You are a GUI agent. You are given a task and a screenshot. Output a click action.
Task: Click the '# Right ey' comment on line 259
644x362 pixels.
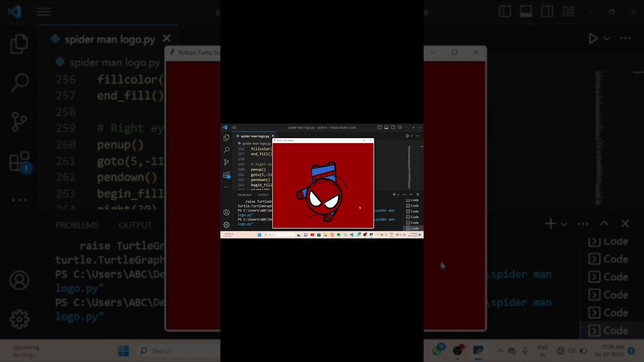tap(261, 164)
